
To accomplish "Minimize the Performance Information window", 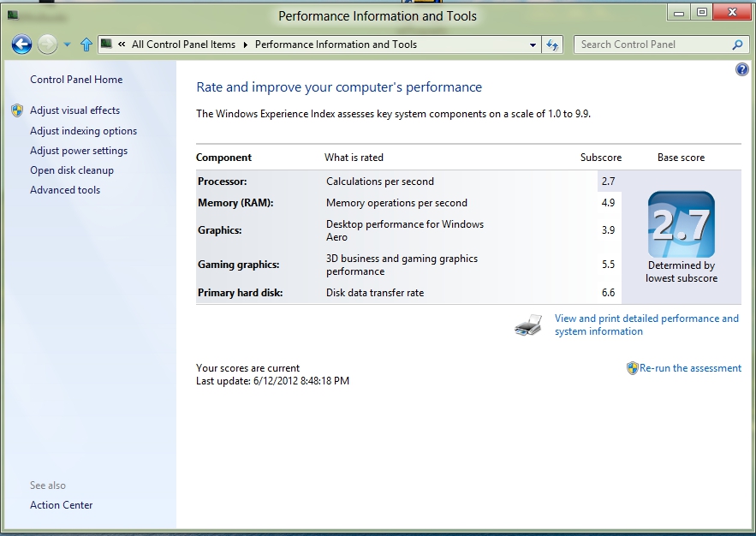I will click(679, 13).
